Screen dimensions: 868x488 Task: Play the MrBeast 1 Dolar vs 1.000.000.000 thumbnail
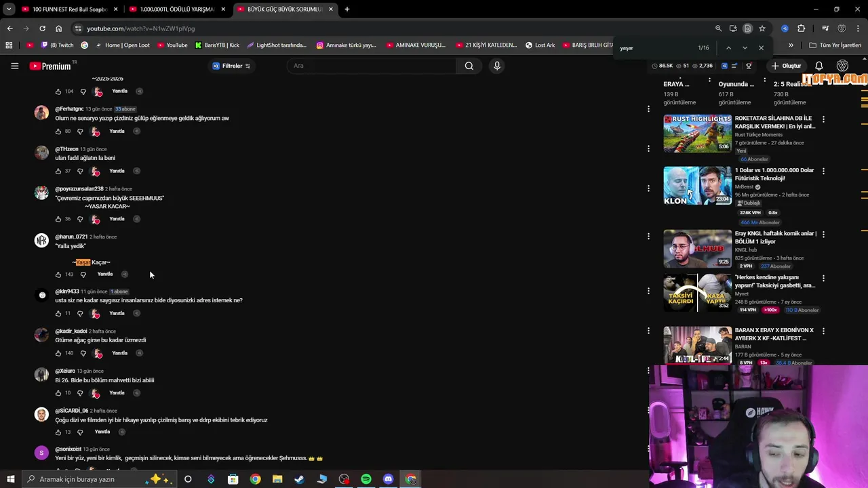tap(697, 186)
